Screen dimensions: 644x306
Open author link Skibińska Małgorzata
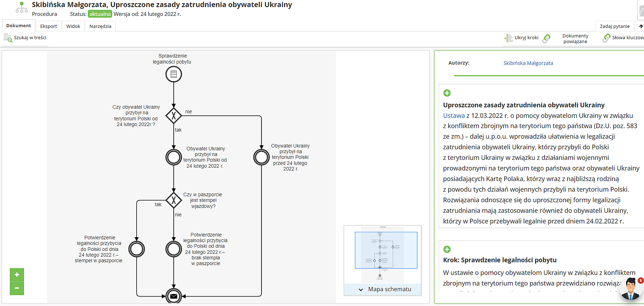click(x=528, y=63)
